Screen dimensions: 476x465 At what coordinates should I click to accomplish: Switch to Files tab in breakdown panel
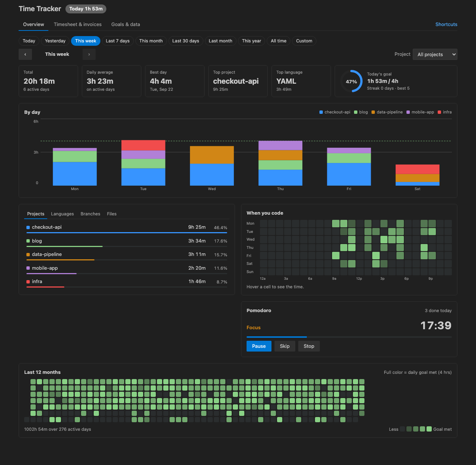point(112,214)
